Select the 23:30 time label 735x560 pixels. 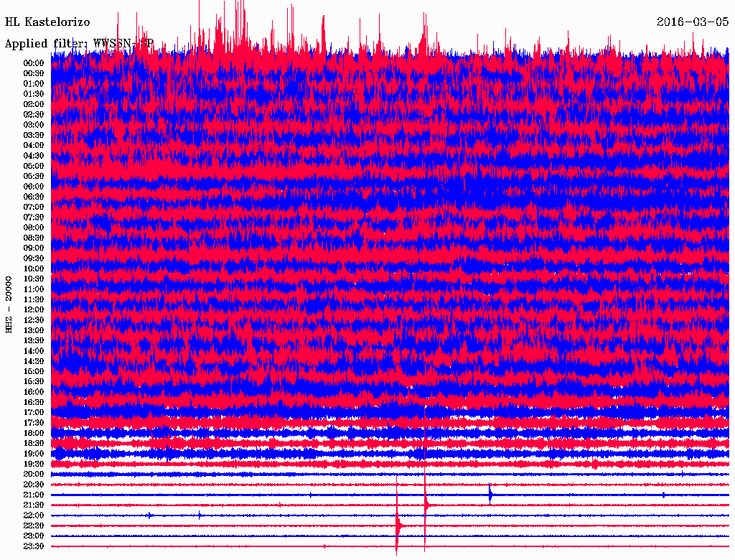pyautogui.click(x=34, y=546)
